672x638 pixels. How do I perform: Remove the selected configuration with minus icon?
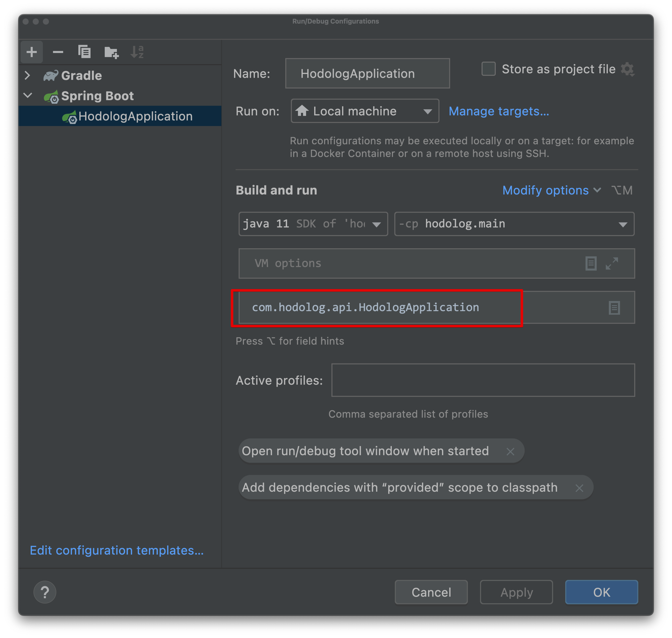click(x=58, y=52)
